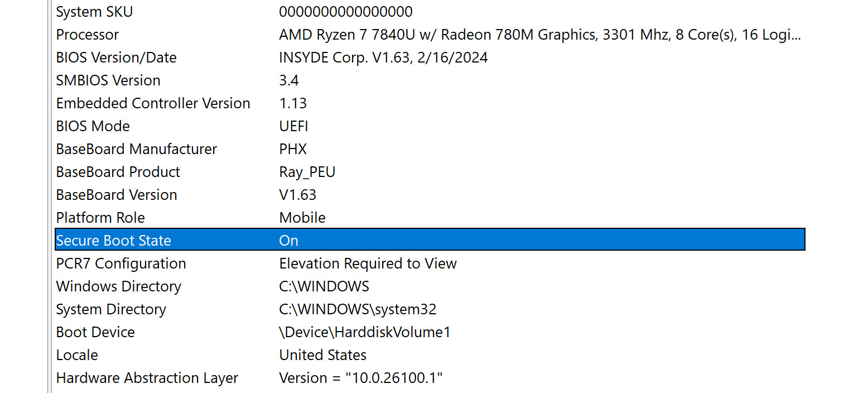Image resolution: width=868 pixels, height=393 pixels.
Task: Click the AMD Ryzen 7 7840U processor value
Action: point(539,35)
